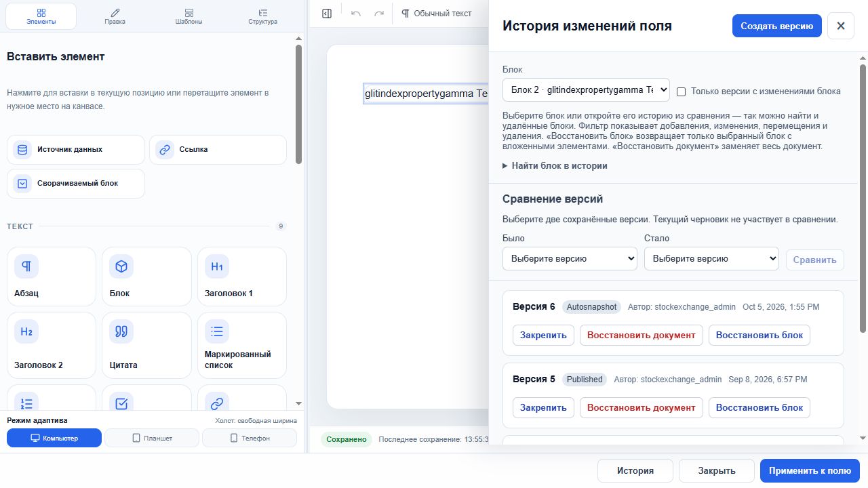
Task: Restore document from Версия 5
Action: (x=642, y=407)
